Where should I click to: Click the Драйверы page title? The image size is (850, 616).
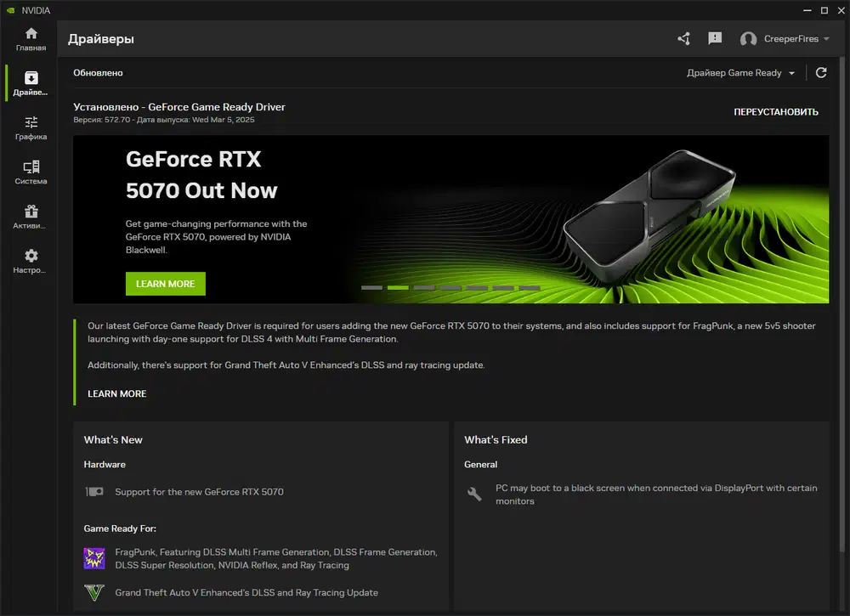coord(101,39)
